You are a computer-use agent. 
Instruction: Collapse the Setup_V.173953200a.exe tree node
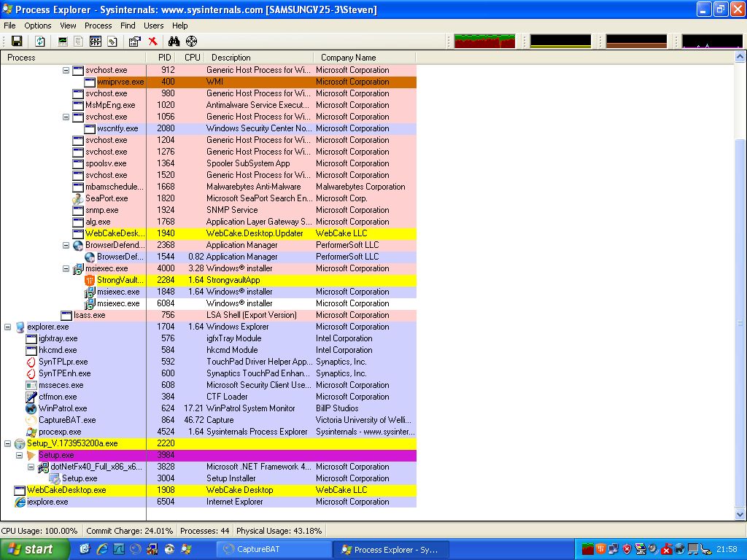(x=7, y=443)
